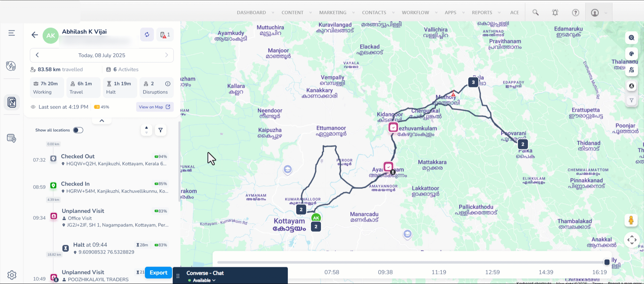Image resolution: width=644 pixels, height=284 pixels.
Task: Select the timeline report sidebar icon
Action: [x=12, y=102]
